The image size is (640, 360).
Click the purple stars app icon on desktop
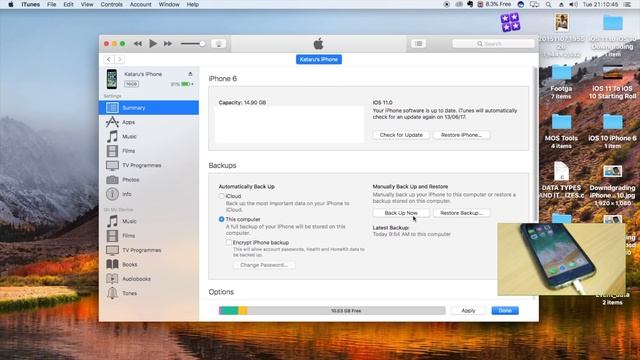510,22
